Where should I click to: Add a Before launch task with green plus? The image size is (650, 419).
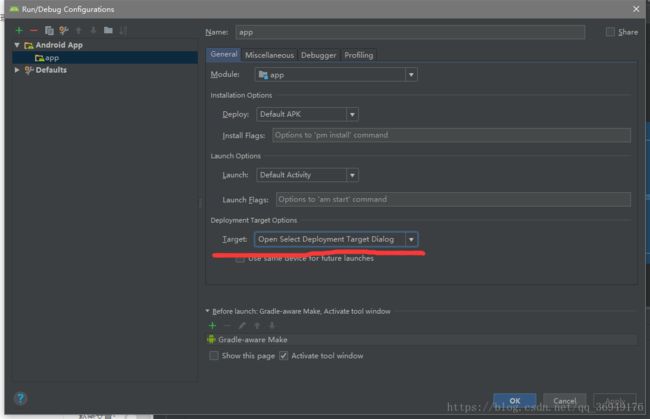pos(212,326)
